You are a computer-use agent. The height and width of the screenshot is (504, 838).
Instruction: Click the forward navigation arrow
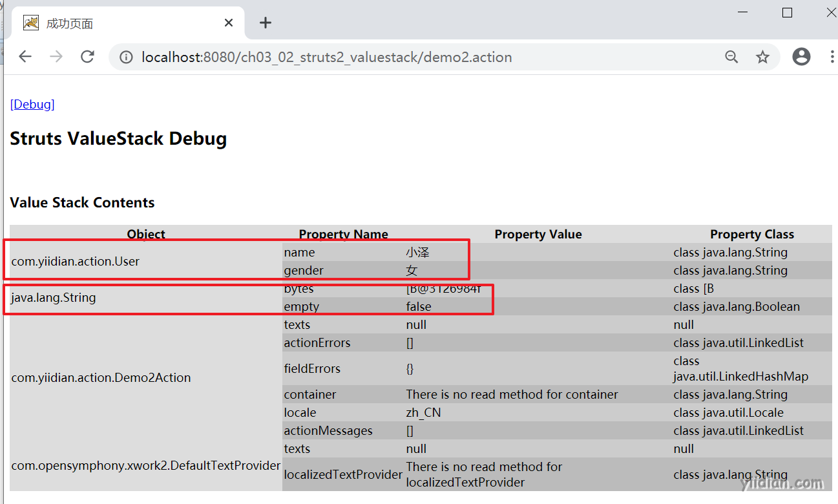[x=56, y=57]
